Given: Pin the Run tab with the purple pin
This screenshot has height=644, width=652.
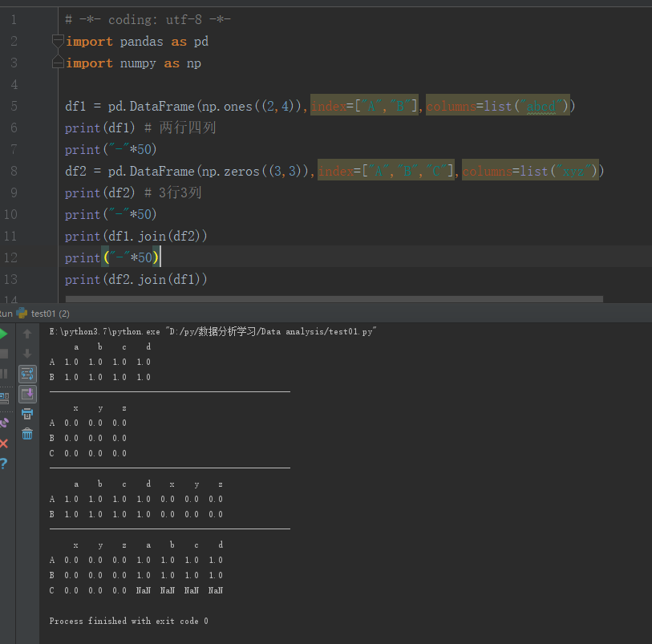Looking at the screenshot, I should pyautogui.click(x=4, y=423).
